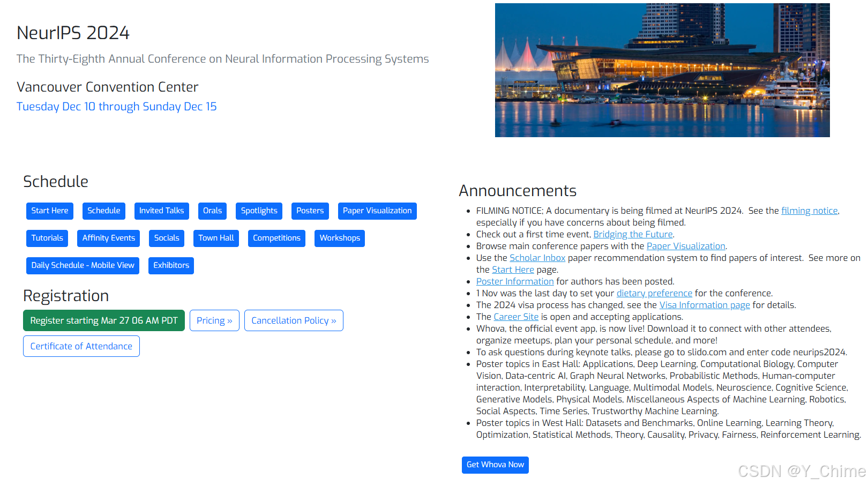This screenshot has height=486, width=868.
Task: Open the Tuesday Dec 10 through Sunday Dec 15 link
Action: coord(117,107)
